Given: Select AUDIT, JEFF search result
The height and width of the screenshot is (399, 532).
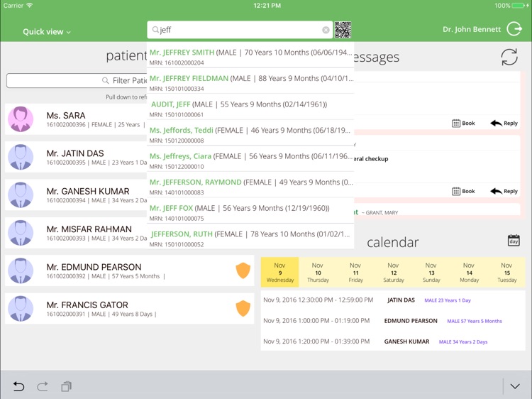Looking at the screenshot, I should (x=250, y=107).
